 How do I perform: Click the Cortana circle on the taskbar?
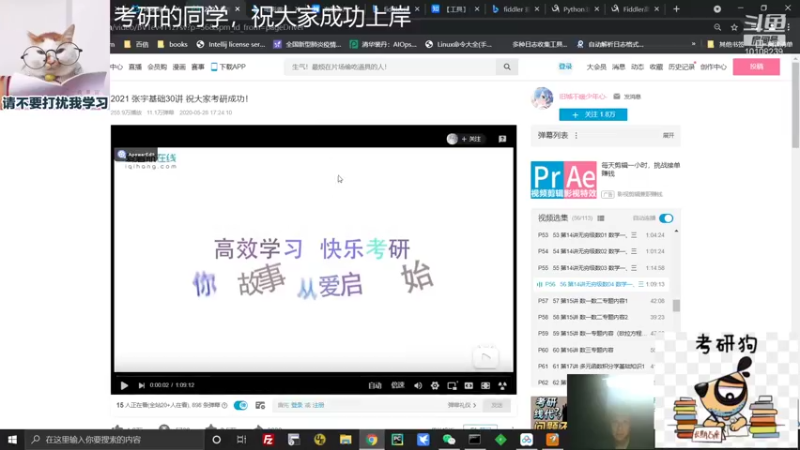(x=216, y=439)
